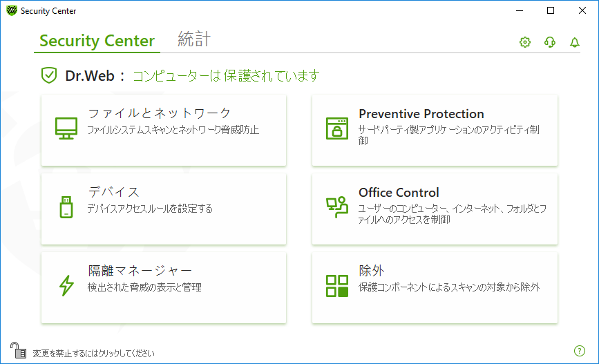The height and width of the screenshot is (364, 599).
Task: Click the help question mark icon
Action: coord(580,351)
